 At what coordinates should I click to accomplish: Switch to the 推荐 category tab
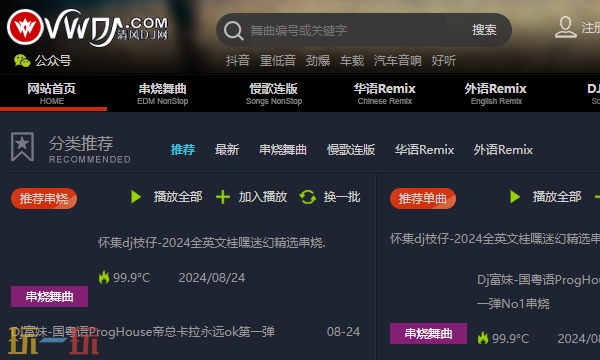[183, 150]
